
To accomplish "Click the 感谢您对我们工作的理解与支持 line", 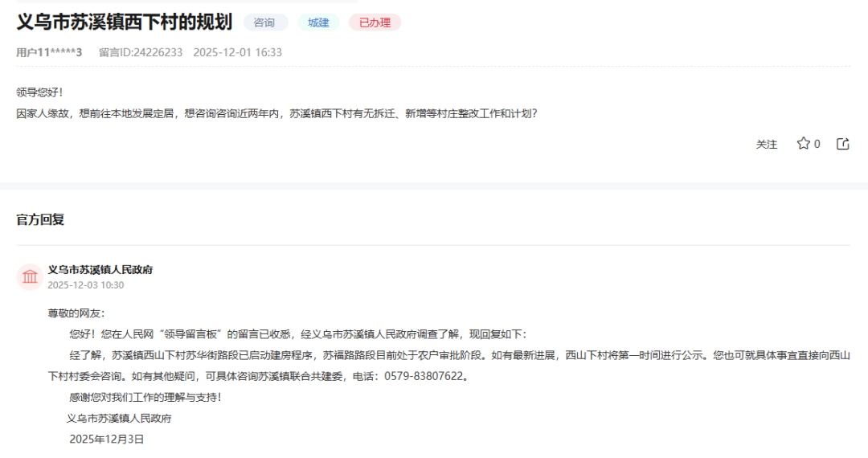I will click(145, 397).
